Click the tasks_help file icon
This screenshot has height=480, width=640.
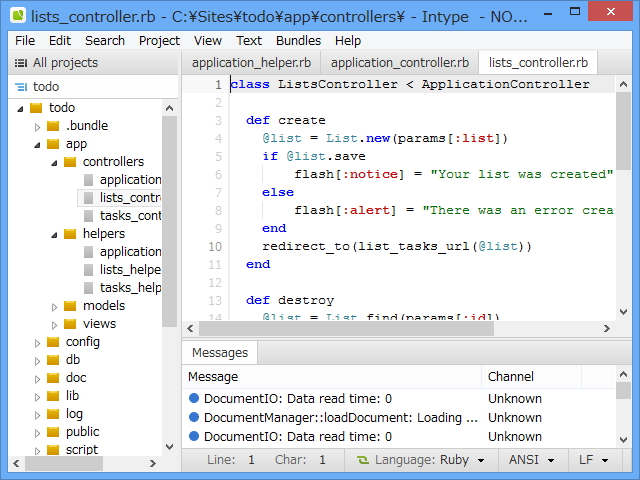[x=88, y=288]
